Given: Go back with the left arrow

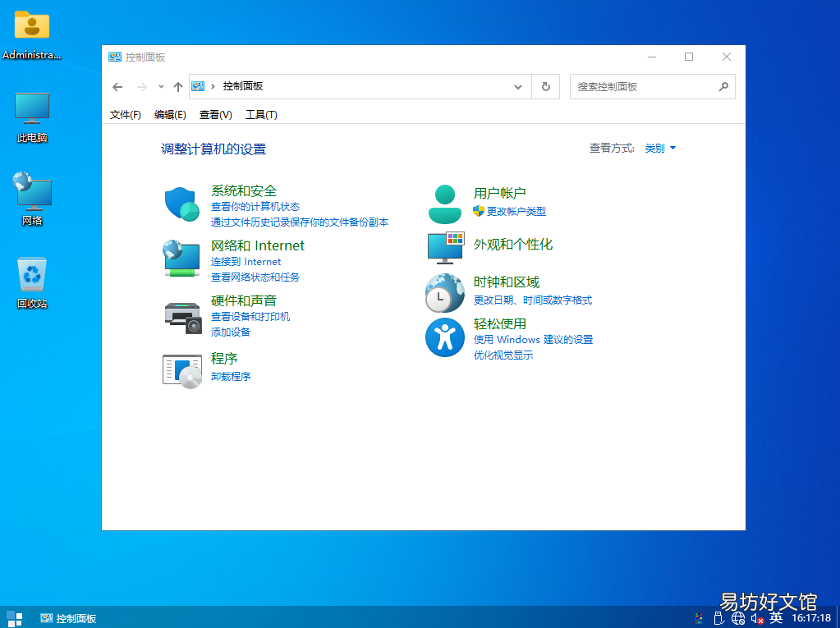Looking at the screenshot, I should click(x=117, y=87).
